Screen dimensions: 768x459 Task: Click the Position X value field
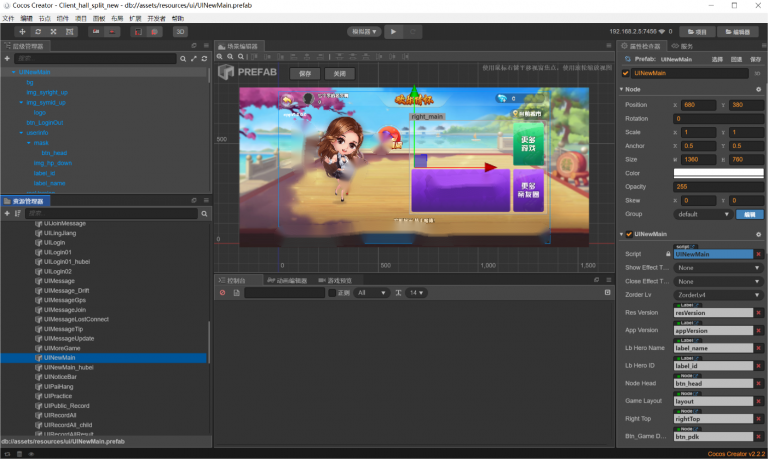[x=698, y=105]
